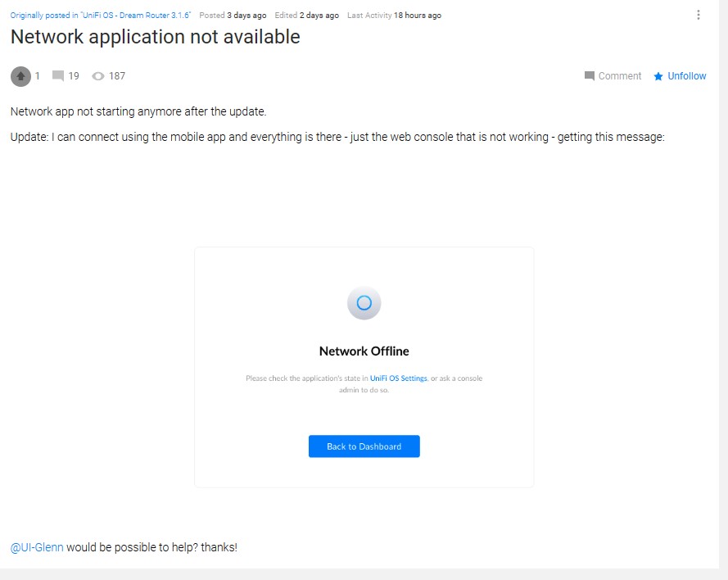Click the UniFi Network app circle icon
Screen dimensions: 728x580
click(x=364, y=303)
